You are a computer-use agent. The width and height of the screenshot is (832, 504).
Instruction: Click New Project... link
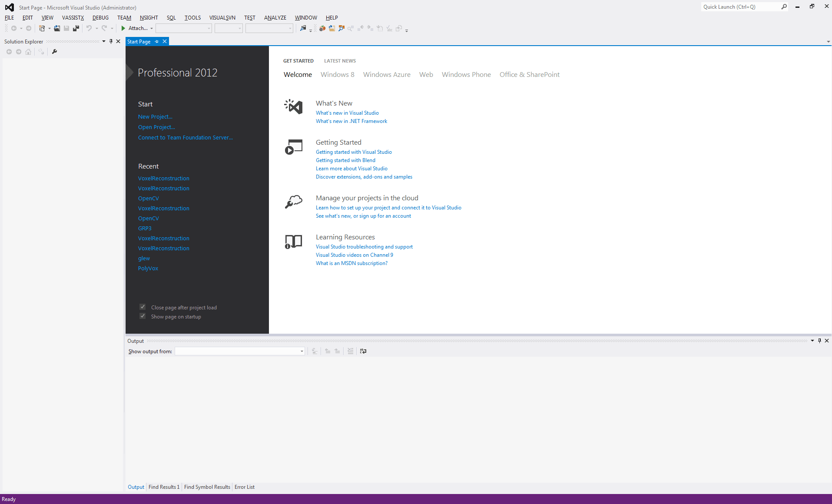pos(155,117)
